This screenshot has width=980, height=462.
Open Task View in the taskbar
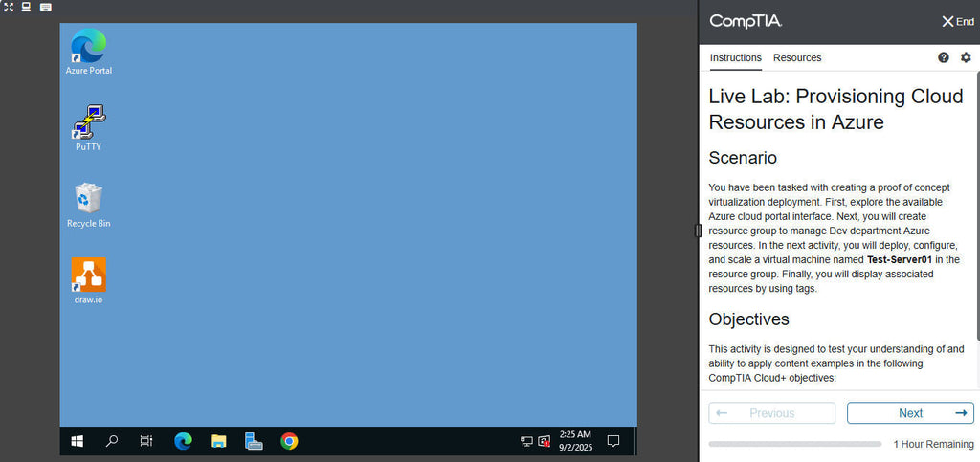pyautogui.click(x=146, y=441)
